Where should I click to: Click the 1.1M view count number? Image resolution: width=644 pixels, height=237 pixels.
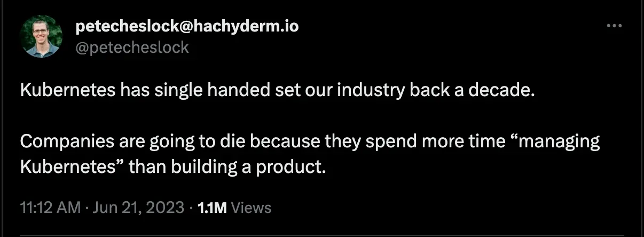coord(212,208)
